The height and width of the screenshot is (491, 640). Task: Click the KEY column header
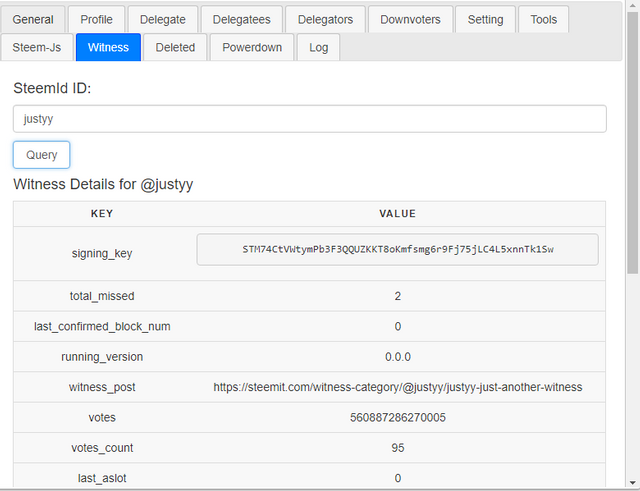[x=102, y=214]
